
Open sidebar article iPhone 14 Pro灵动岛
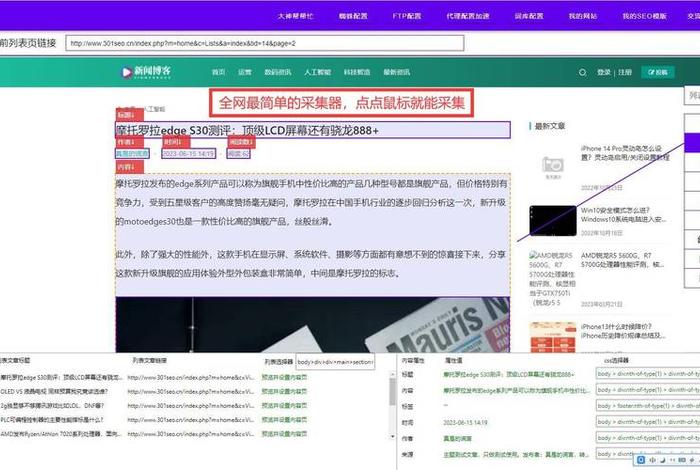(x=625, y=153)
